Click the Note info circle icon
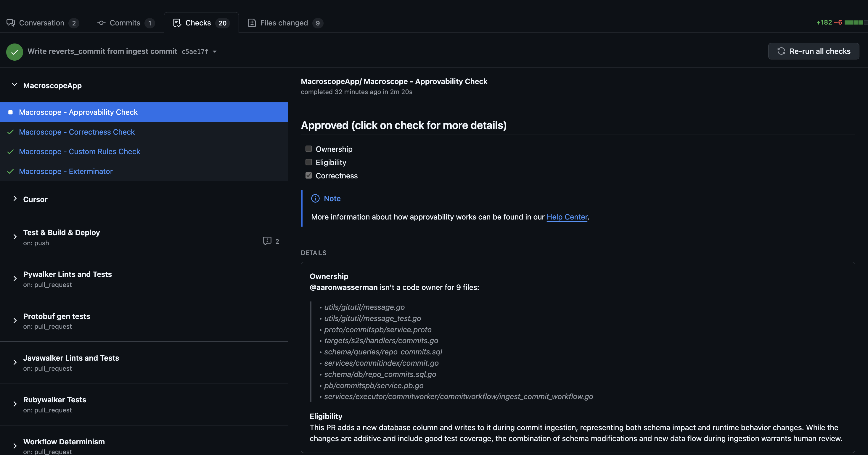 click(315, 199)
